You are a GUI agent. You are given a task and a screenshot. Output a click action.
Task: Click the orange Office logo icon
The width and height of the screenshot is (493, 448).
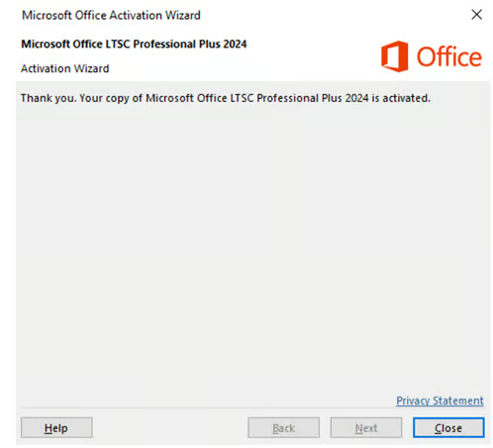(394, 56)
